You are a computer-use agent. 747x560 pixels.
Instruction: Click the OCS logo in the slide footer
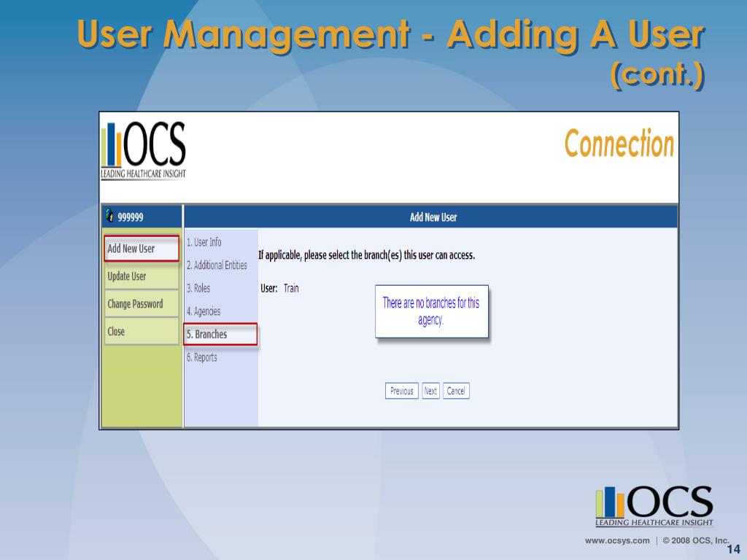(x=654, y=506)
